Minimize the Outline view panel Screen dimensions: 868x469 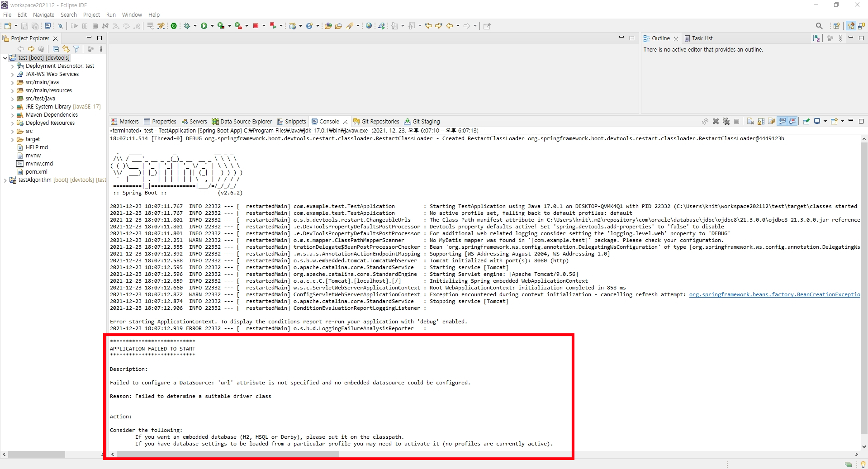pyautogui.click(x=850, y=38)
